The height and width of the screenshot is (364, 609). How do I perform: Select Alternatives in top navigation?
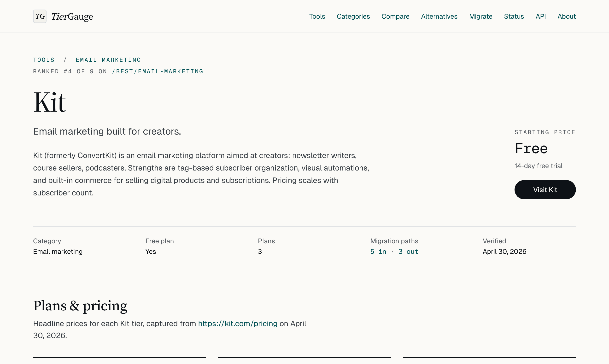[439, 17]
